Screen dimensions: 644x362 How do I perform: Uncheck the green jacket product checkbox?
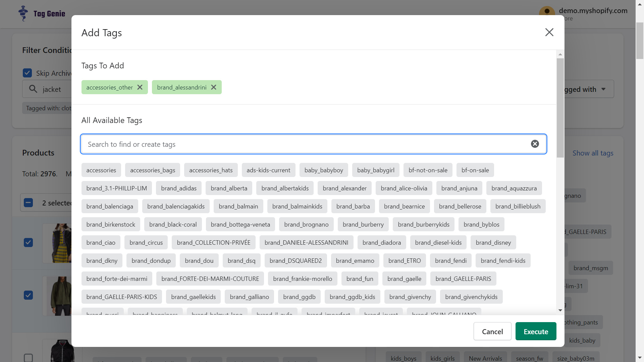coord(29,295)
